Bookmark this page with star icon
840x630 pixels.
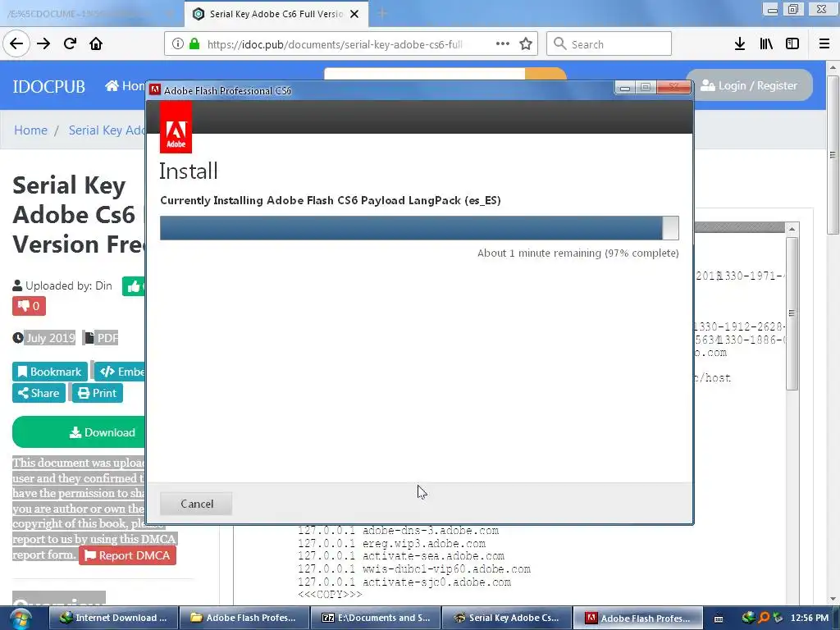tap(526, 44)
